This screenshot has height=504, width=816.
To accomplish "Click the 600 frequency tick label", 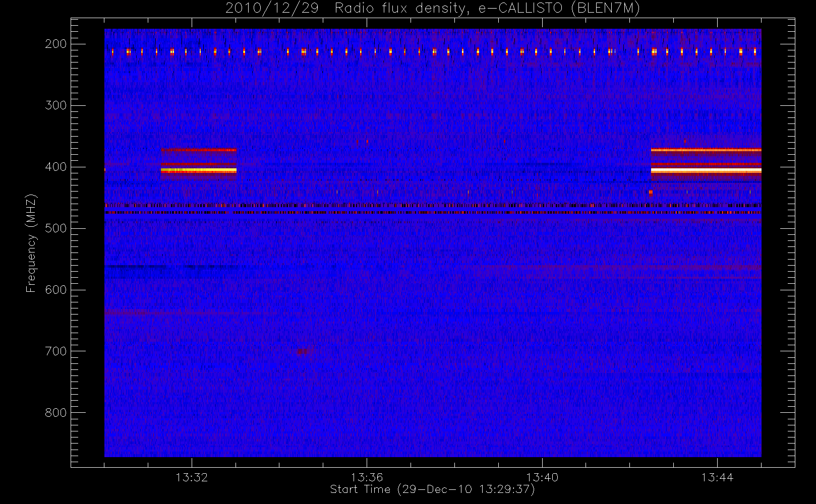I will point(55,290).
